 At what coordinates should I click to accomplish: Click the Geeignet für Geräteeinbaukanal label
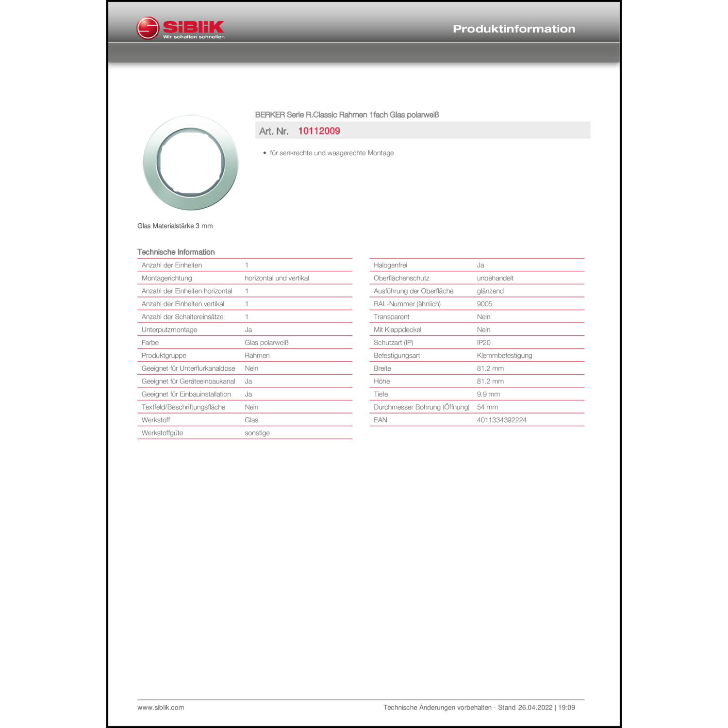[188, 381]
